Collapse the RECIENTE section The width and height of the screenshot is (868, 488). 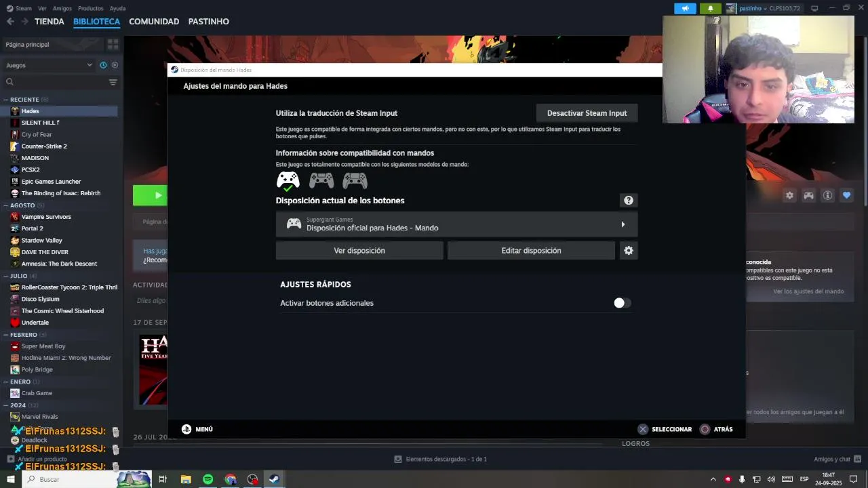[5, 100]
